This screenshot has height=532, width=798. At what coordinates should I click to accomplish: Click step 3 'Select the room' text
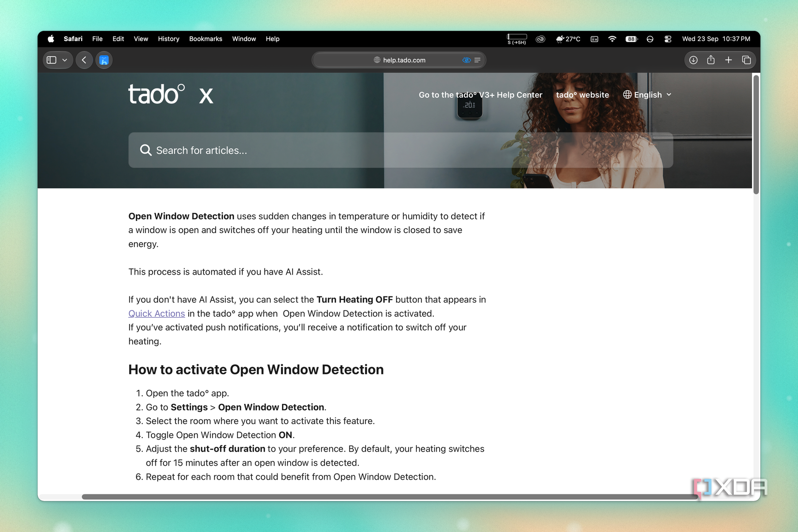260,421
